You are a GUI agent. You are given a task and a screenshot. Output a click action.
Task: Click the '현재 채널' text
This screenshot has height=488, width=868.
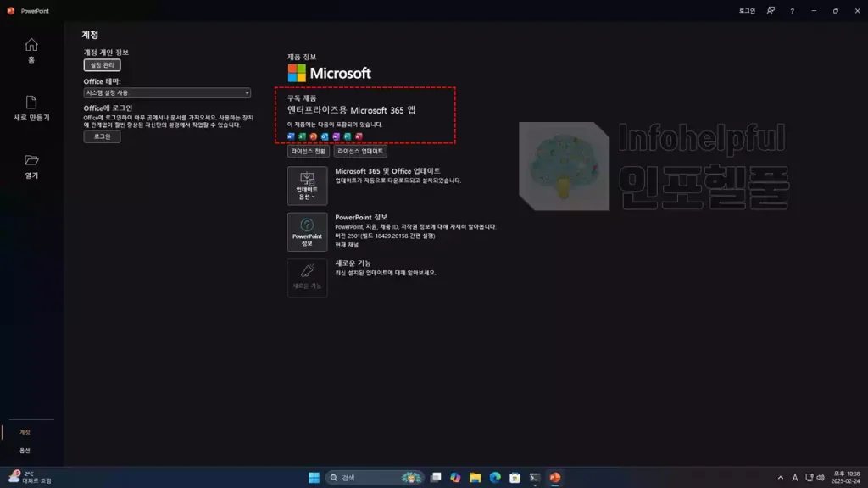pos(347,245)
